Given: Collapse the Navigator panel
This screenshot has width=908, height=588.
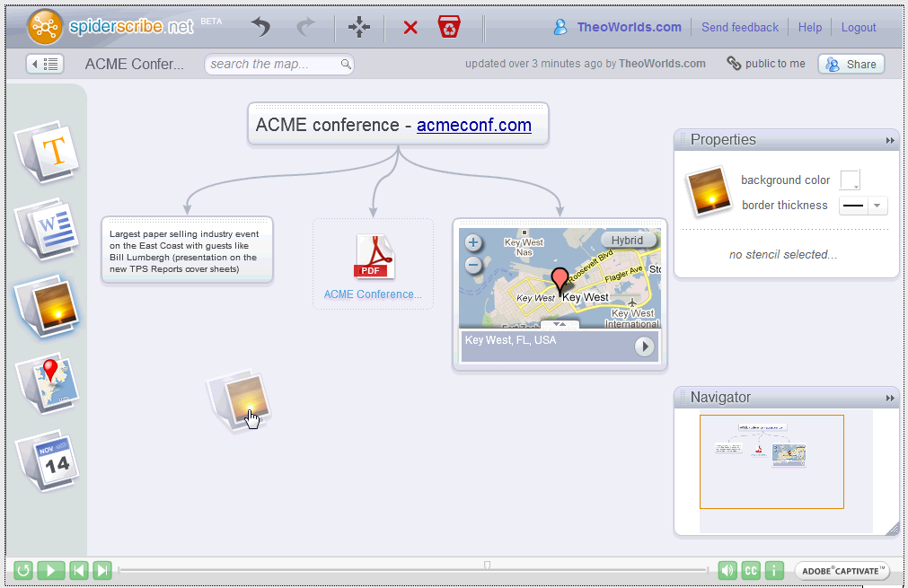Looking at the screenshot, I should click(x=890, y=399).
